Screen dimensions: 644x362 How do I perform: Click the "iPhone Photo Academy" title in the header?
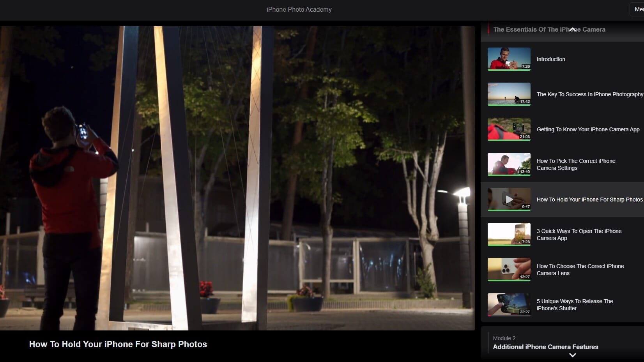tap(299, 9)
